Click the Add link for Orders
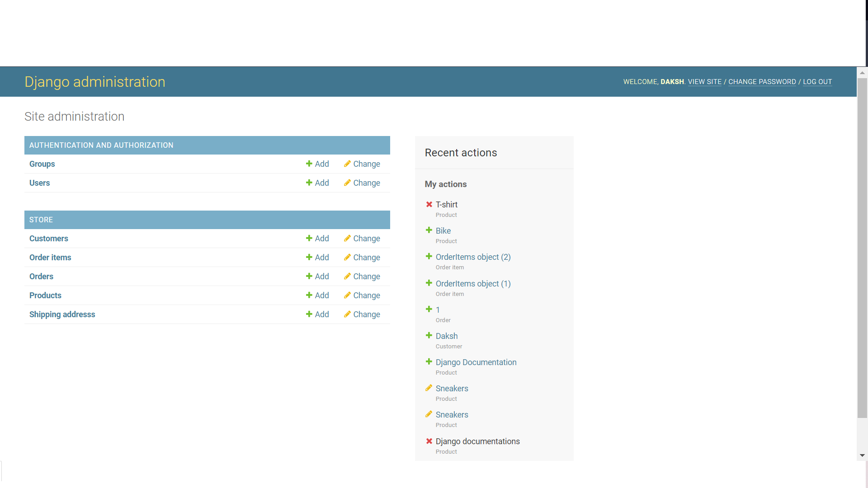The width and height of the screenshot is (868, 488). coord(321,276)
